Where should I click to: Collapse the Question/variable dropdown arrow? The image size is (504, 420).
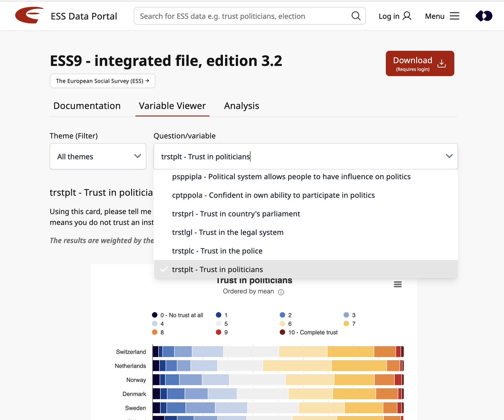[x=449, y=156]
